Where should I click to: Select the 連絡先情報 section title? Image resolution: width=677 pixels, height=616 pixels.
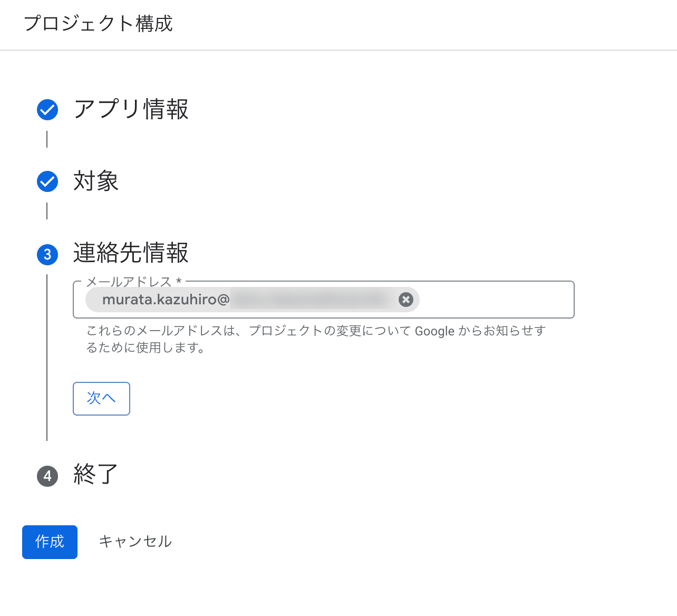[x=131, y=254]
